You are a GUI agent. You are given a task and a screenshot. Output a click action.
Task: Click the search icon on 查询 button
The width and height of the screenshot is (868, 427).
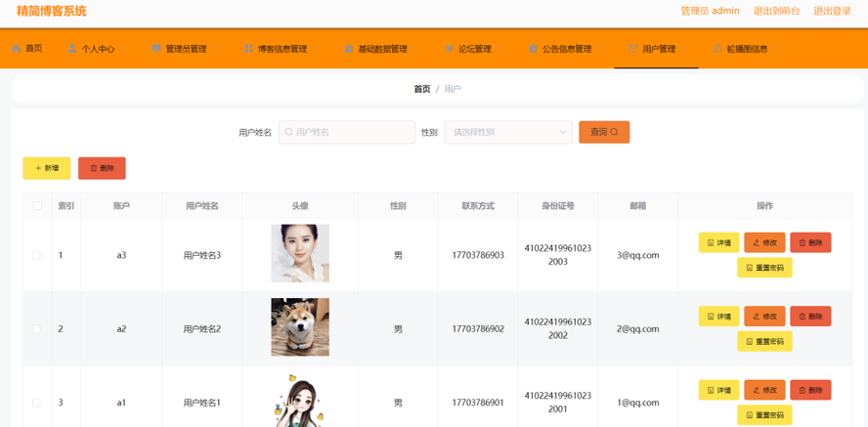tap(614, 132)
